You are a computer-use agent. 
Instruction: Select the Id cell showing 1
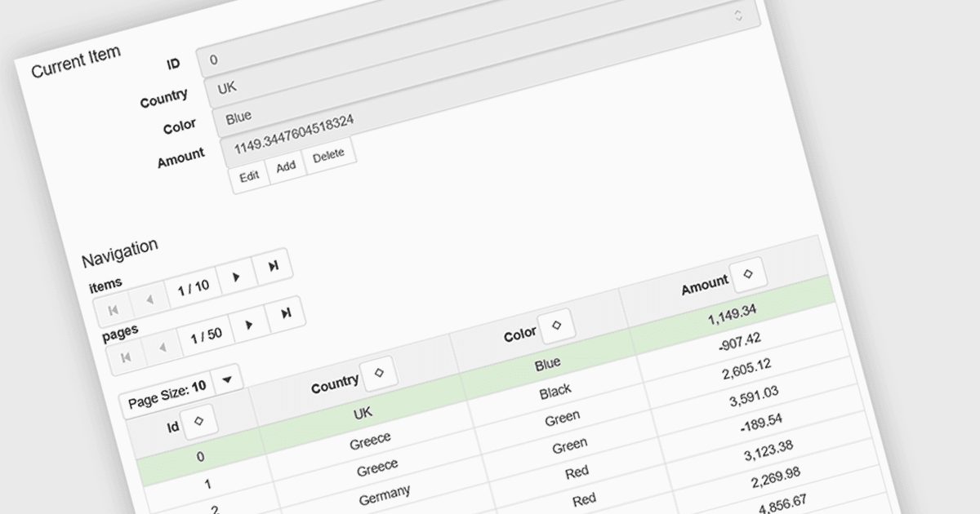pos(207,485)
